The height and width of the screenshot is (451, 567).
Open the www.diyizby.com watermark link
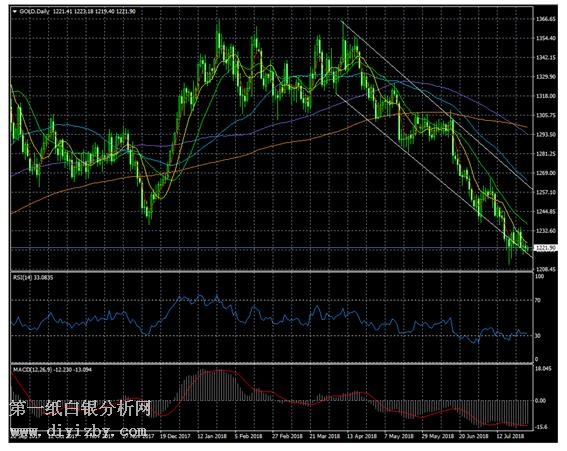[78, 430]
